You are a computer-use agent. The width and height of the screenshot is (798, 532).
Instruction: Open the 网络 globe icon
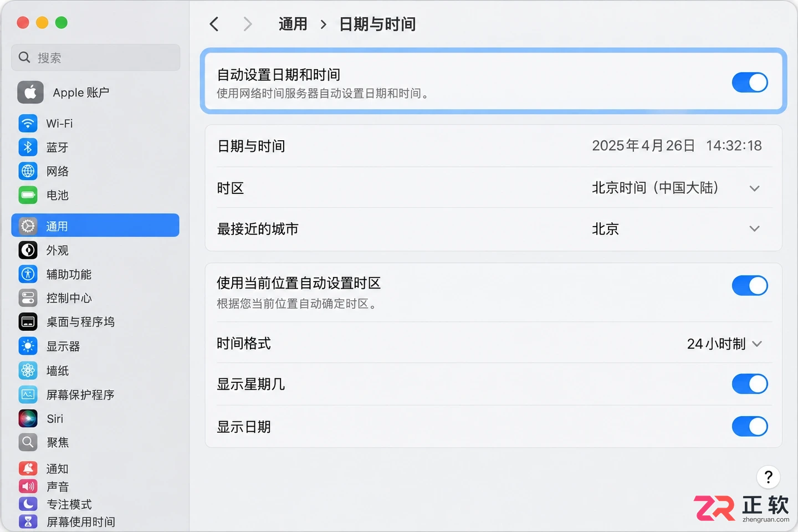coord(28,171)
